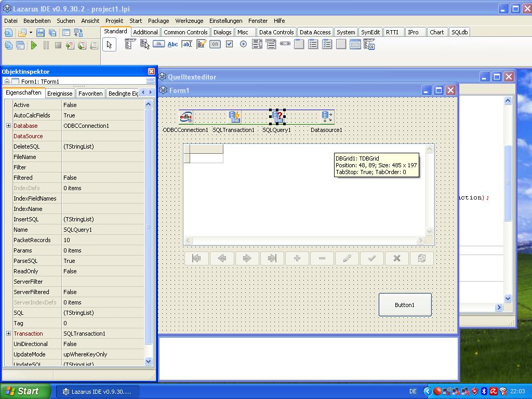The width and height of the screenshot is (532, 399).
Task: Pick the TRadioButton palette component
Action: point(243,45)
